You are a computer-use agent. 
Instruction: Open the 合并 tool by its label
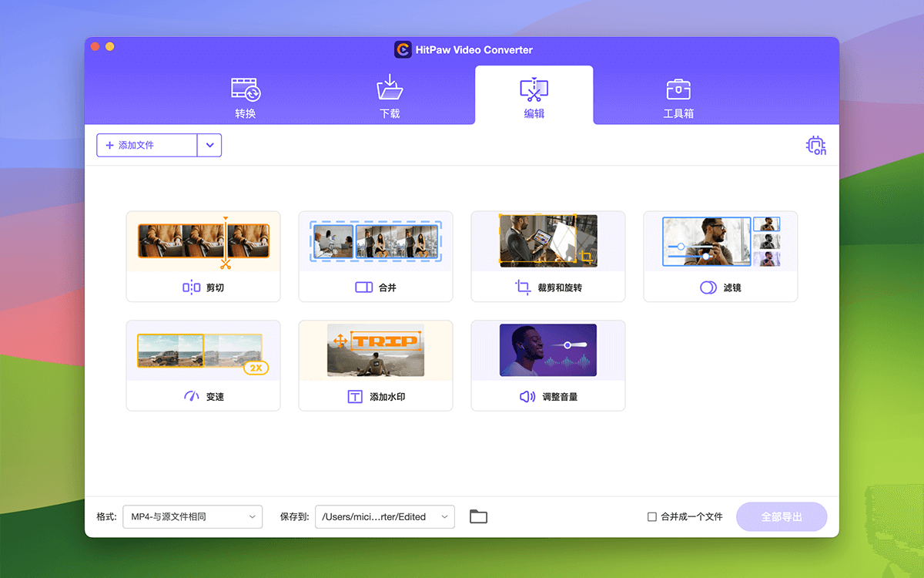pos(388,287)
